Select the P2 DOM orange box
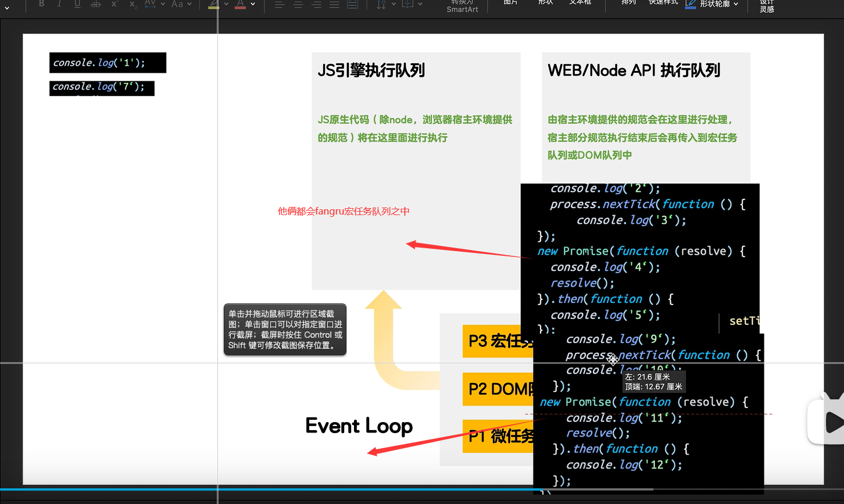The image size is (844, 504). click(498, 389)
